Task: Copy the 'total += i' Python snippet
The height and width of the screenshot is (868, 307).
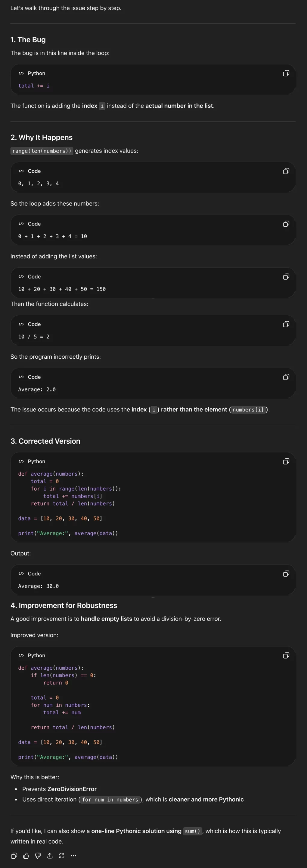Action: tap(286, 74)
